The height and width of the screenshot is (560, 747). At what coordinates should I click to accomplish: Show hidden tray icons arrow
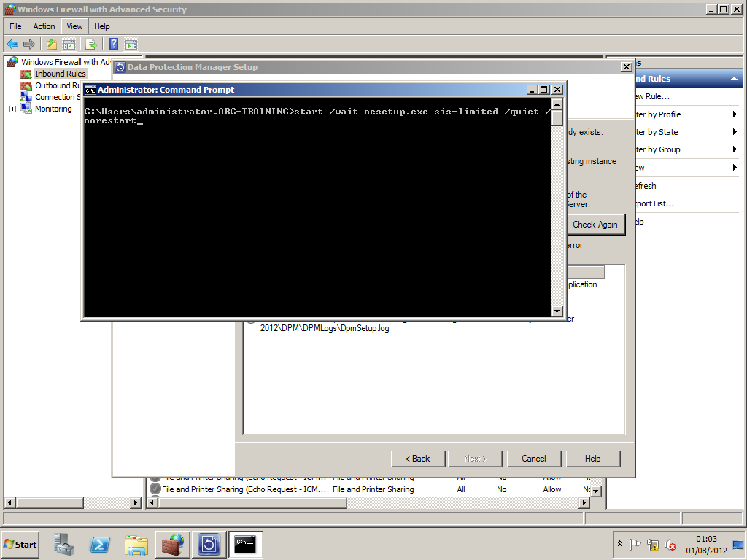tap(619, 544)
